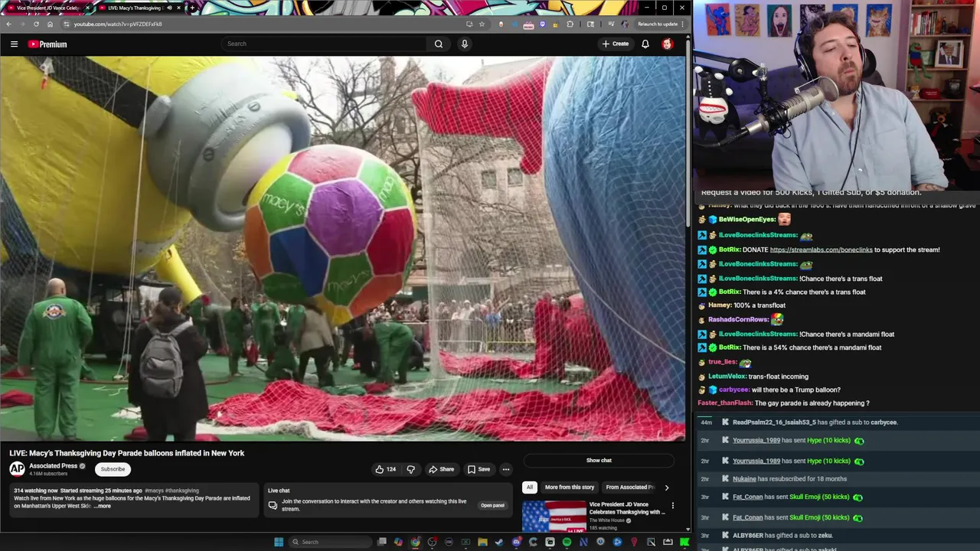Click Nukaine resubscribed event name
980x551 pixels.
point(744,479)
